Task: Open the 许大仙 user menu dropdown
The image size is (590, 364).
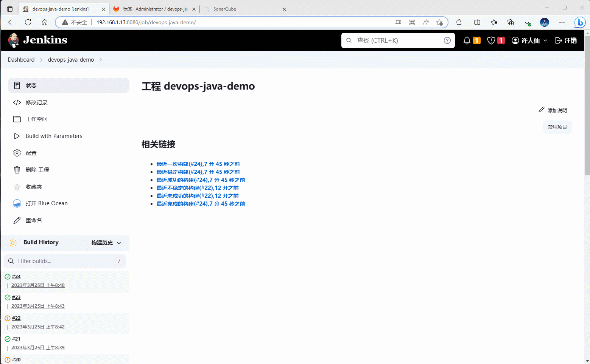Action: point(529,40)
